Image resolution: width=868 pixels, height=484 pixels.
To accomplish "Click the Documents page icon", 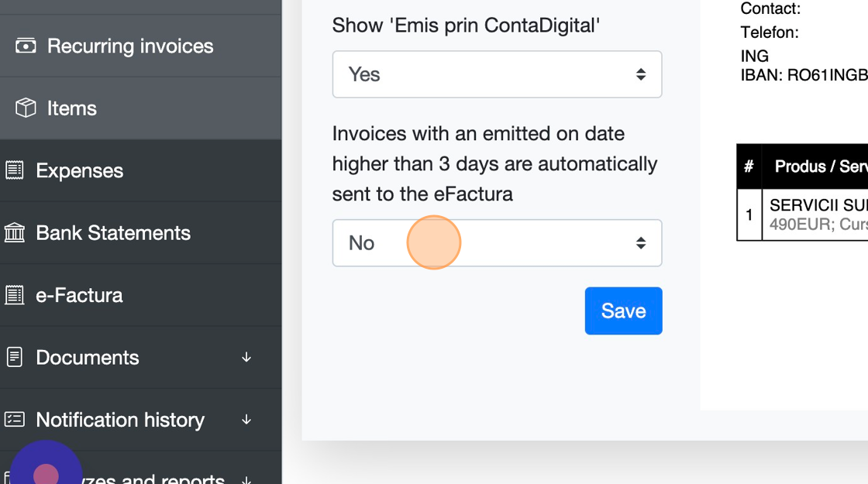I will [14, 358].
